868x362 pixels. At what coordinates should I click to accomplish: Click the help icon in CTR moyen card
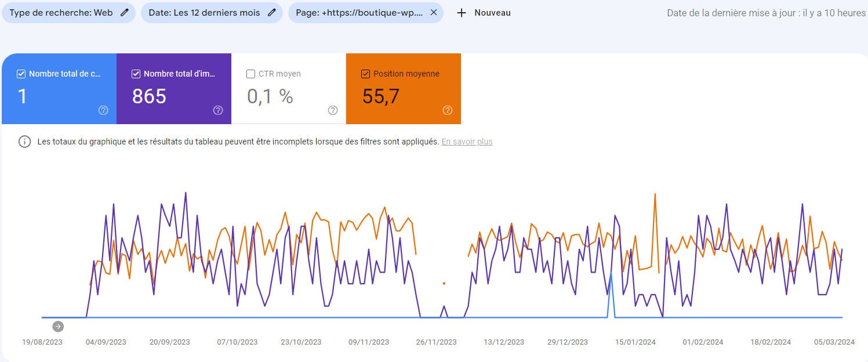click(333, 110)
